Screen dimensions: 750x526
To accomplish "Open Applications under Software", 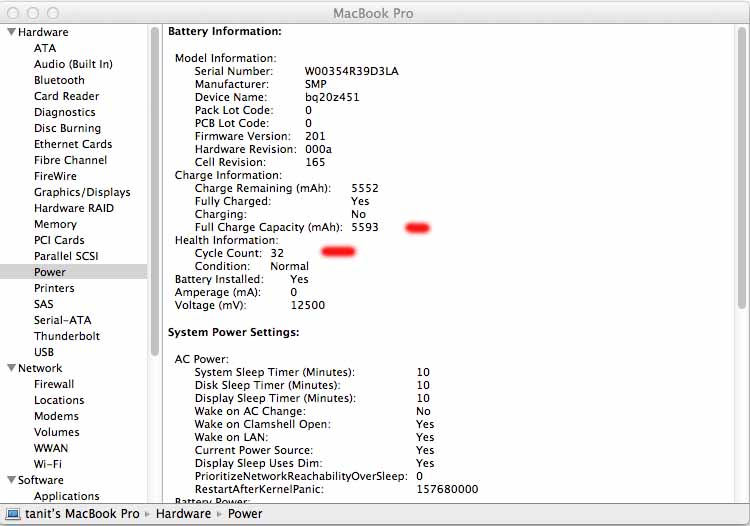I will (66, 496).
